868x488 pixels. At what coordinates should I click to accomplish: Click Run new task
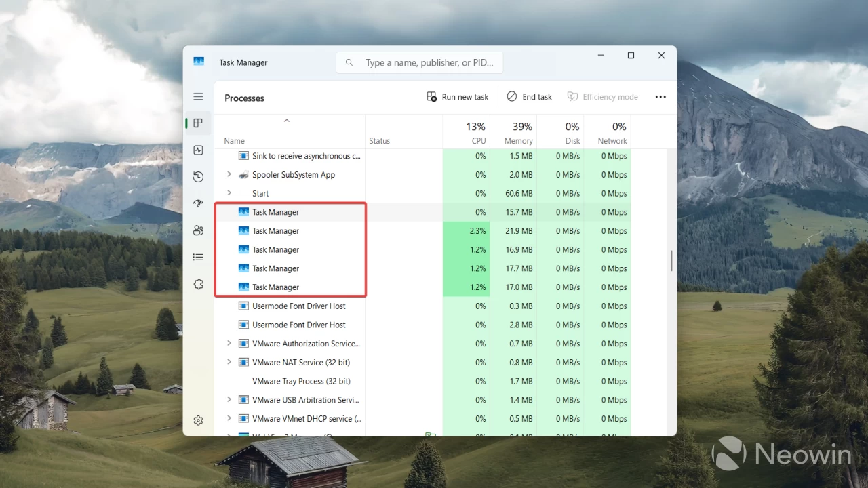[x=457, y=96]
